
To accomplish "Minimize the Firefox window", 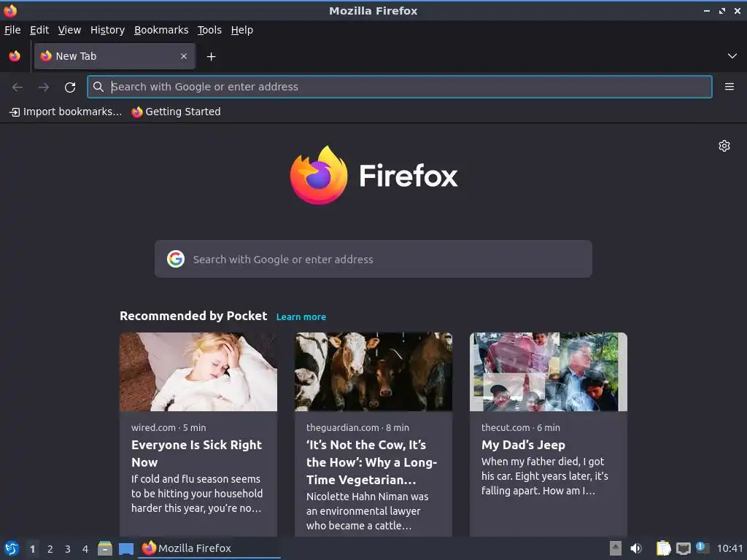I will click(x=706, y=10).
